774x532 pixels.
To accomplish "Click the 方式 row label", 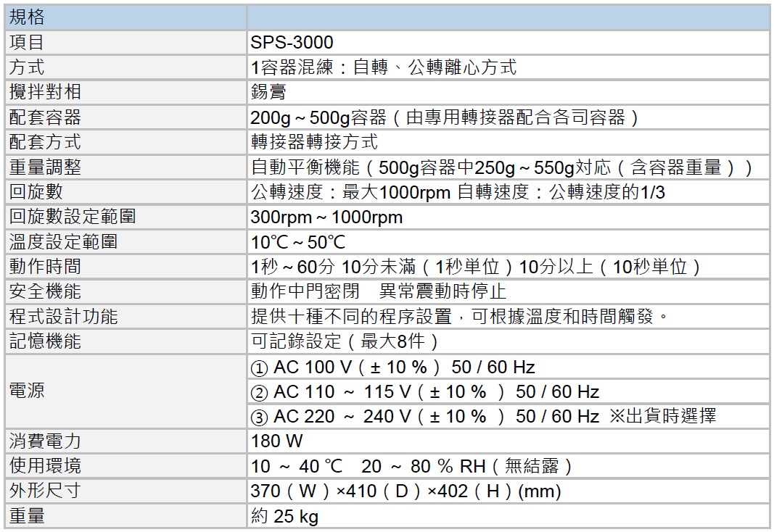I will point(26,67).
